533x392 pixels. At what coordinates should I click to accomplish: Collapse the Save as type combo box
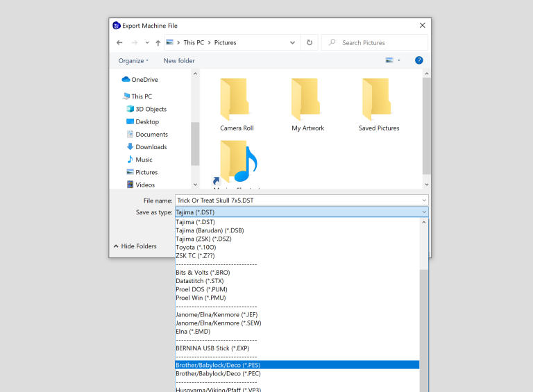[x=424, y=212]
